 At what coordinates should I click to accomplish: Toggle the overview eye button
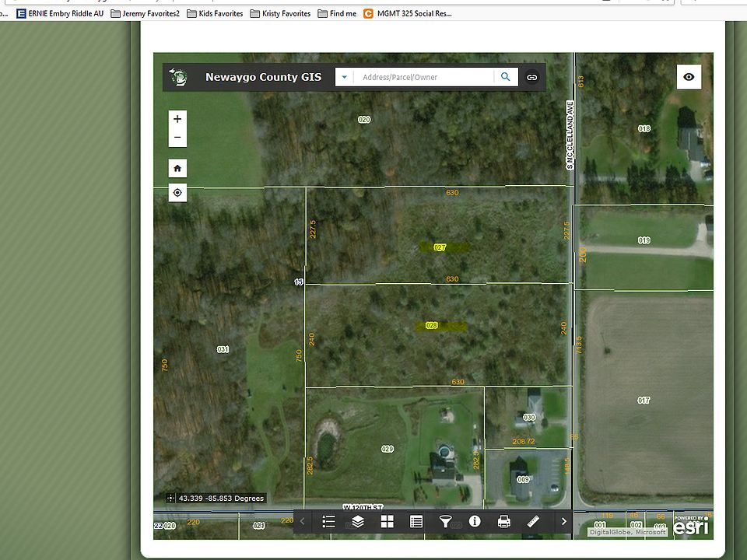[x=689, y=77]
